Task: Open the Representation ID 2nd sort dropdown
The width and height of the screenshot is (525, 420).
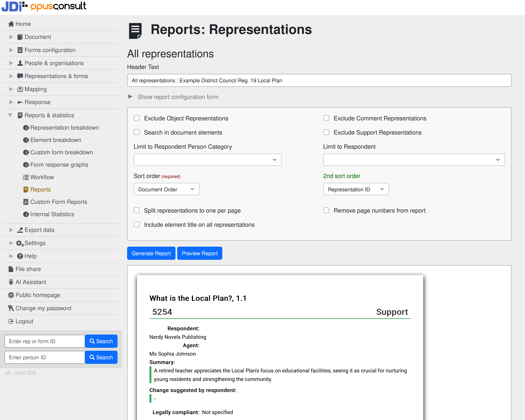Action: click(356, 189)
